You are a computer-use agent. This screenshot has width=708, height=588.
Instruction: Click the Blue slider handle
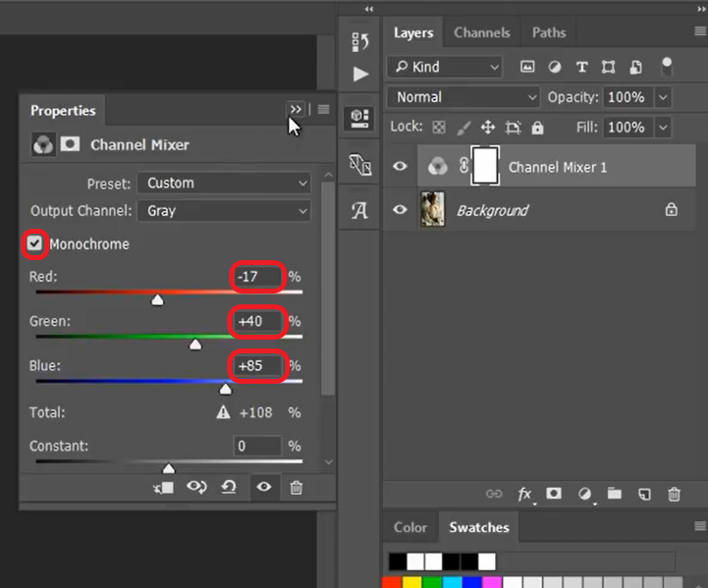pyautogui.click(x=225, y=389)
